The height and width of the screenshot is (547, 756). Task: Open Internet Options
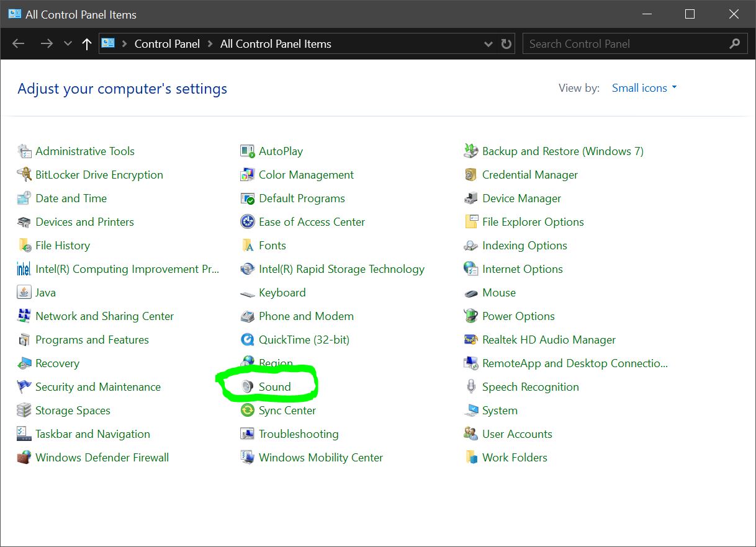(522, 269)
